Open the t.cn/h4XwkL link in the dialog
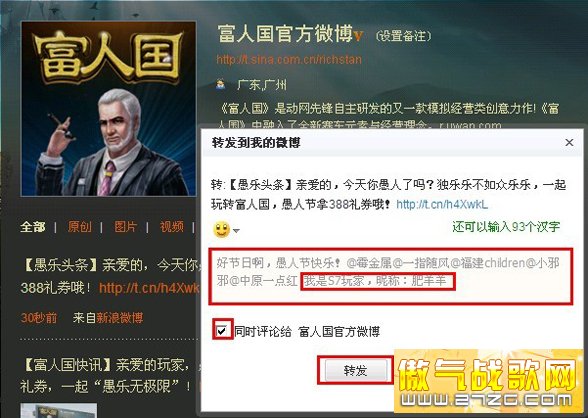Screen dimensions: 588x418 pyautogui.click(x=442, y=204)
